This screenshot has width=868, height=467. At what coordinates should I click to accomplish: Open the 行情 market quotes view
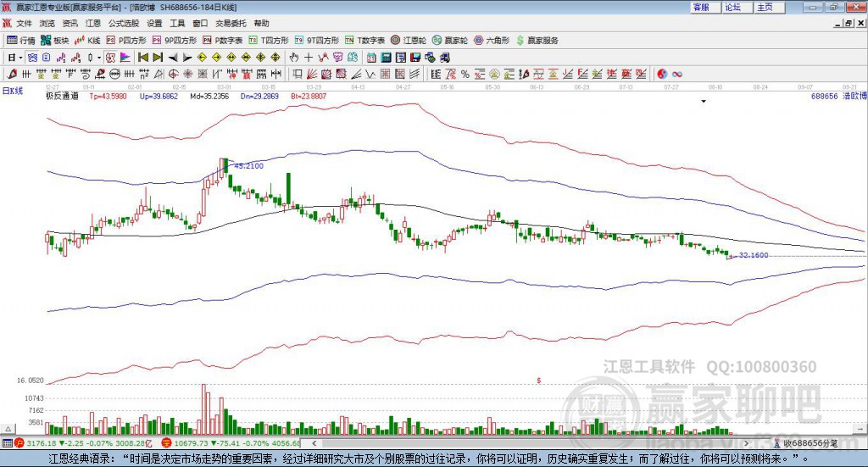(21, 41)
